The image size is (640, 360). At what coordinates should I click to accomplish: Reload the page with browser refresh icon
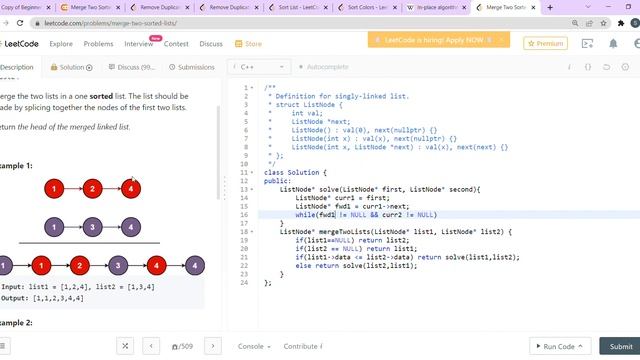(x=20, y=23)
